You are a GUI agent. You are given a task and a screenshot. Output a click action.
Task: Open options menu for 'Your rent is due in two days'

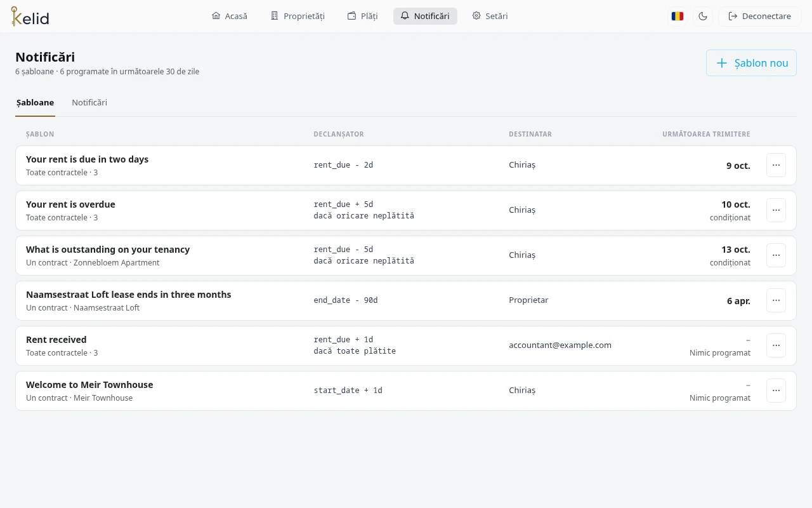(776, 165)
